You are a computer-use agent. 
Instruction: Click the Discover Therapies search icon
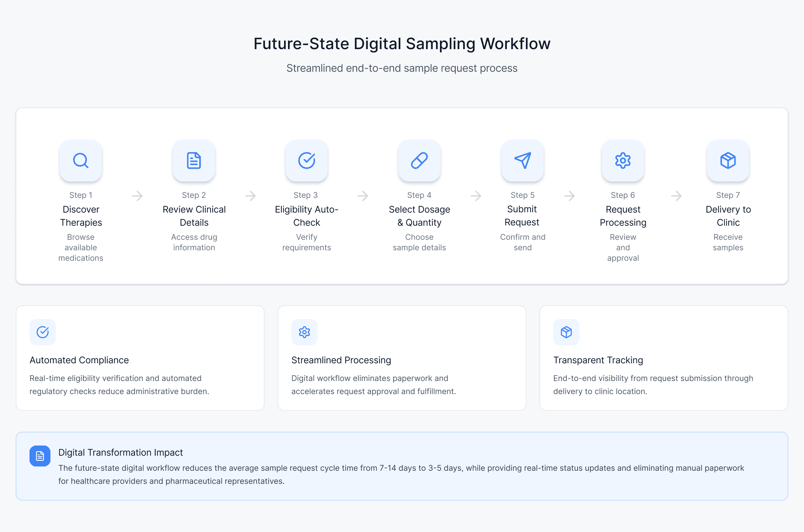point(81,161)
